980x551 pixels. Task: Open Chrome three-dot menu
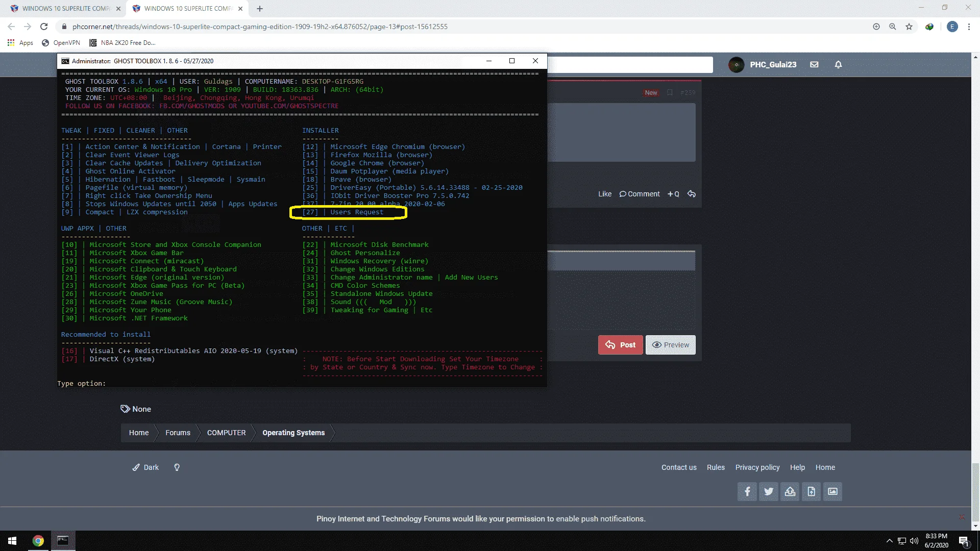969,27
